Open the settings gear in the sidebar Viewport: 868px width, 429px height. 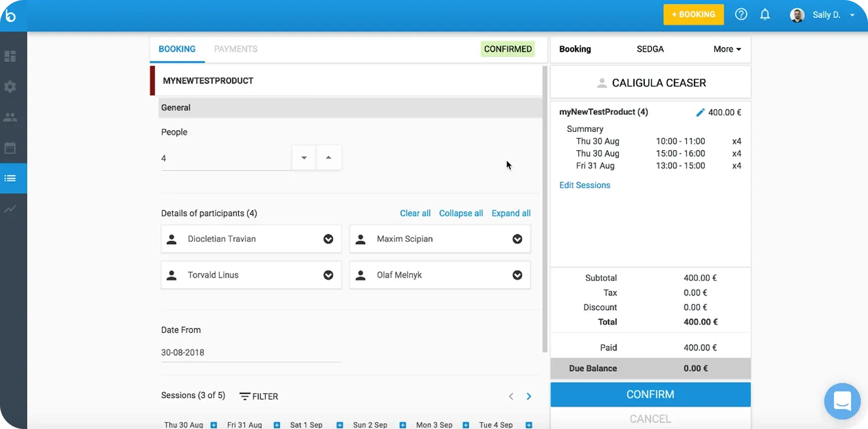click(x=10, y=87)
